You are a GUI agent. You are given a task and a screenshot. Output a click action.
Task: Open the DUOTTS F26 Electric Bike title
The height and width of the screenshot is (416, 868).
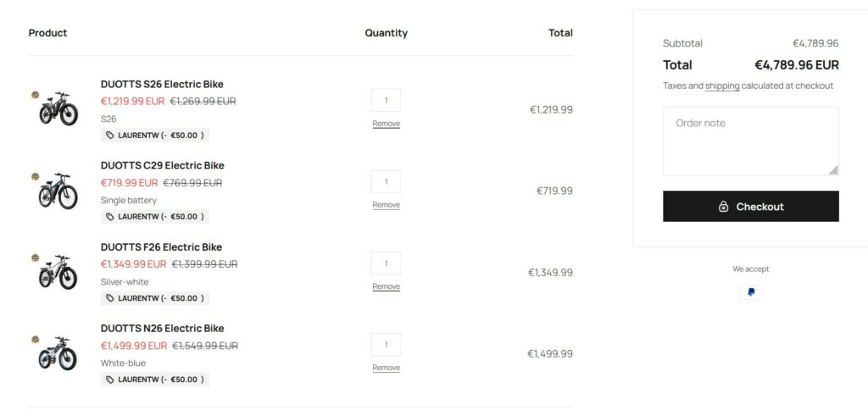click(161, 247)
